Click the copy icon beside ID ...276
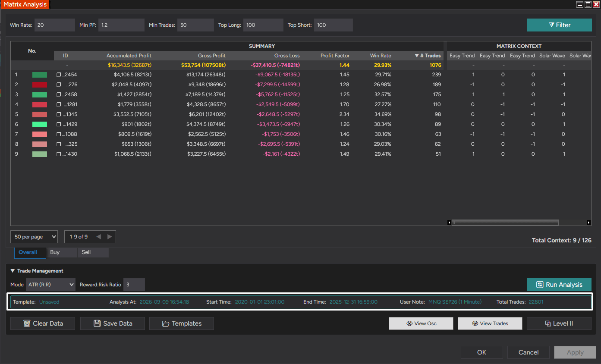The image size is (601, 364). coord(59,85)
